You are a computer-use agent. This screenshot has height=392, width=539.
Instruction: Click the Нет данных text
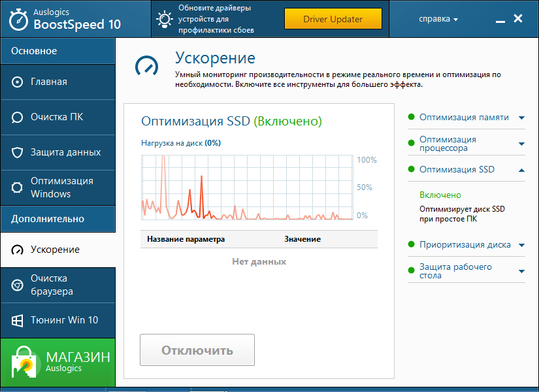coord(259,262)
